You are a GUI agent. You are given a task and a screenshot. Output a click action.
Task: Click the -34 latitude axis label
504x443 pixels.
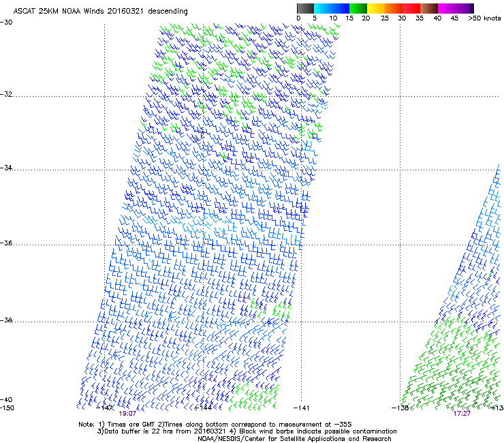6,168
